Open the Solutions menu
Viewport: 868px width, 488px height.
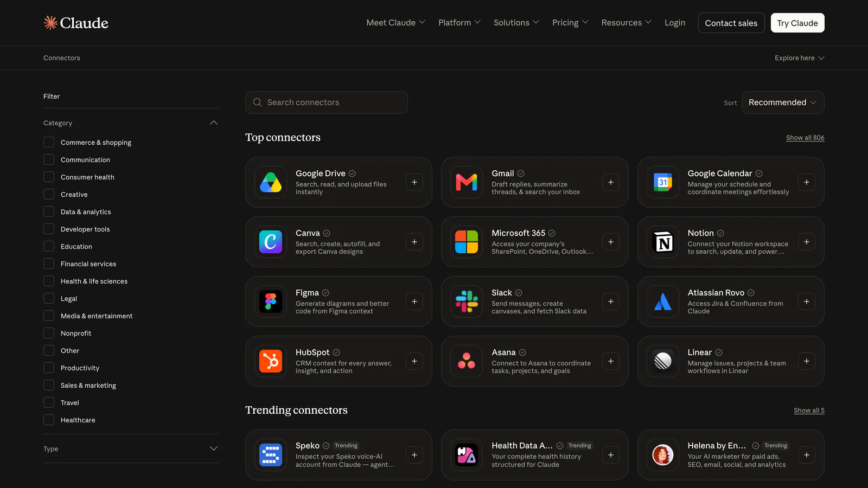[516, 23]
